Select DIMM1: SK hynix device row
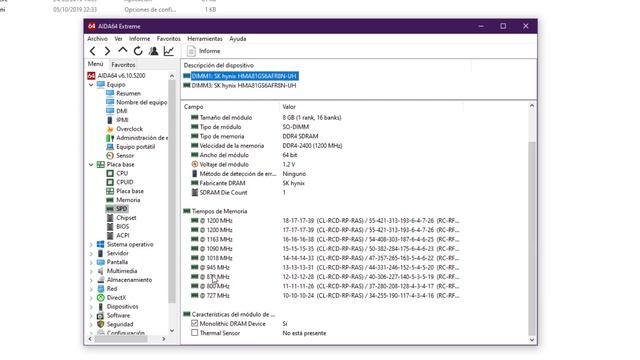 (241, 76)
